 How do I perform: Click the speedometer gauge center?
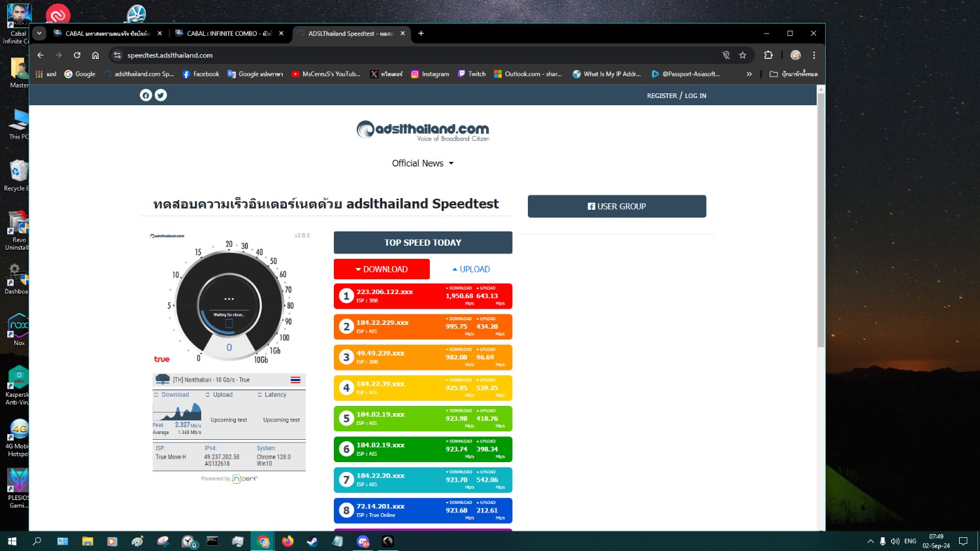pos(229,305)
